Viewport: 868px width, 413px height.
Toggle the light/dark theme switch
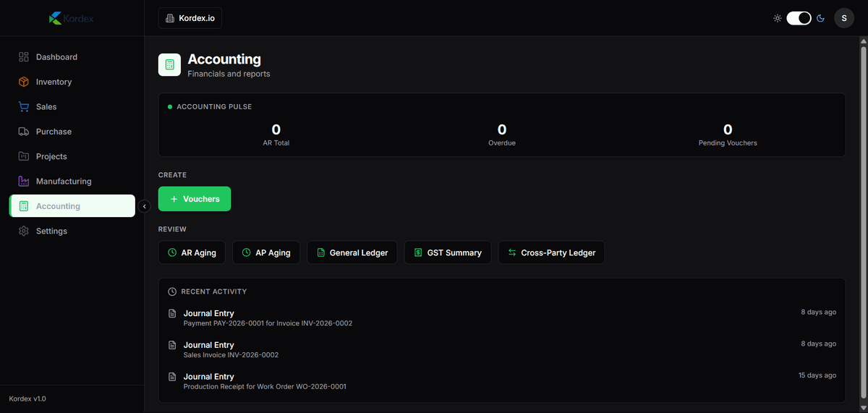click(799, 18)
